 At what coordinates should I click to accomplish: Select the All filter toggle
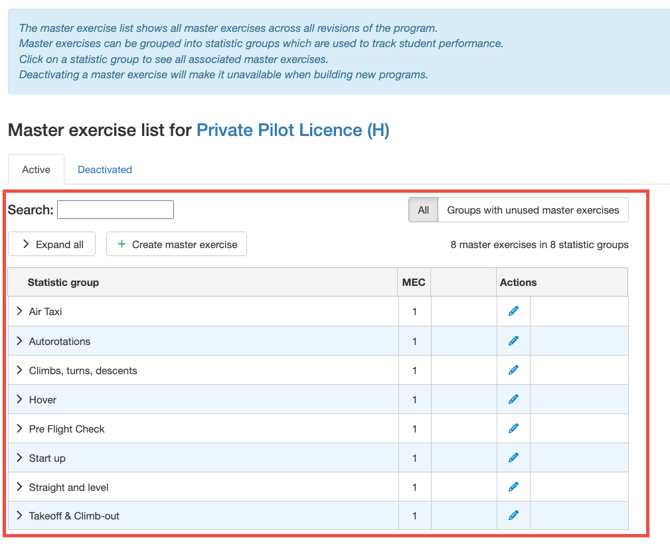tap(423, 210)
